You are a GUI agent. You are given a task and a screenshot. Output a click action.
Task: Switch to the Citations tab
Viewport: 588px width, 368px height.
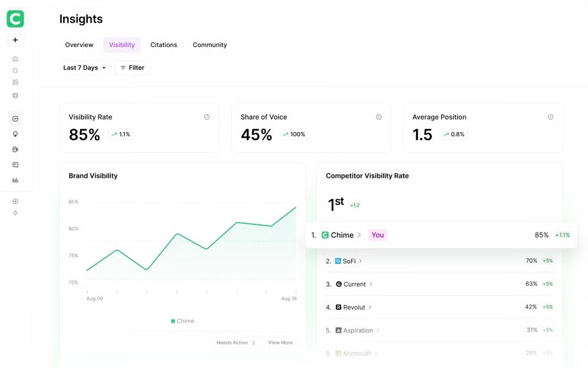164,45
